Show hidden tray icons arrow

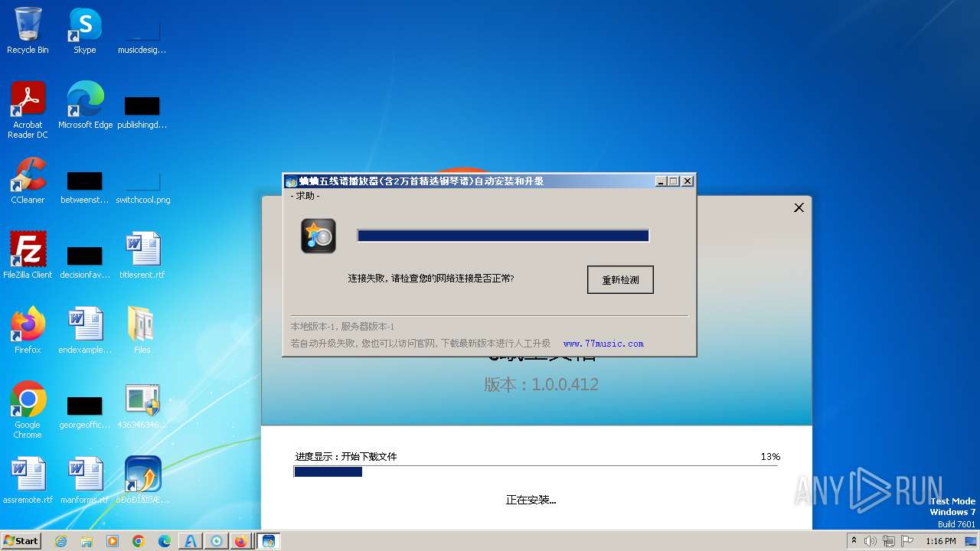click(x=854, y=540)
